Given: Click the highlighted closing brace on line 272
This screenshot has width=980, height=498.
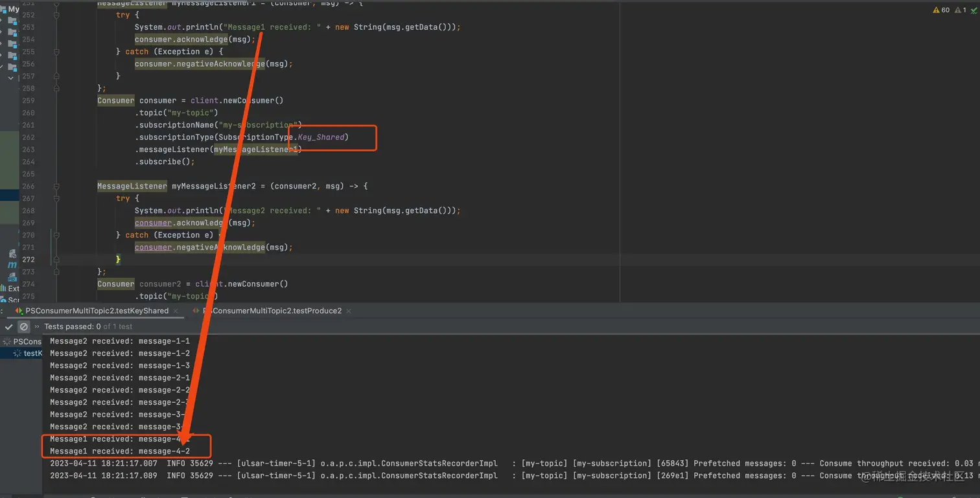Looking at the screenshot, I should pos(119,260).
